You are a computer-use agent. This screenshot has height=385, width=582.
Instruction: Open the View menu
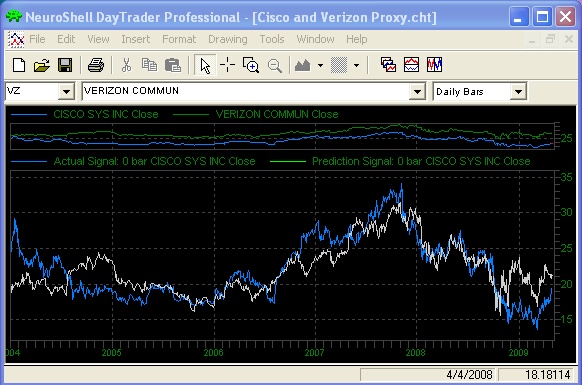tap(98, 39)
